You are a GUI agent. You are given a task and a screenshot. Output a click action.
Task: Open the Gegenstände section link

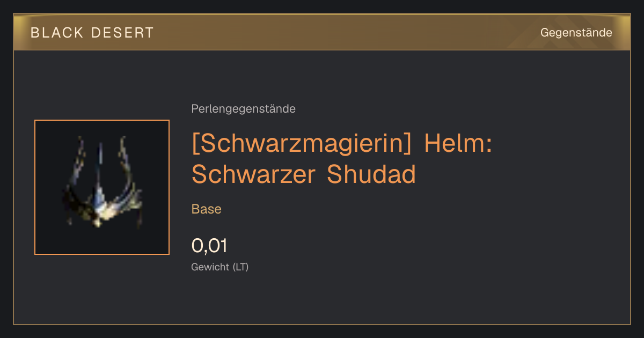coord(576,33)
